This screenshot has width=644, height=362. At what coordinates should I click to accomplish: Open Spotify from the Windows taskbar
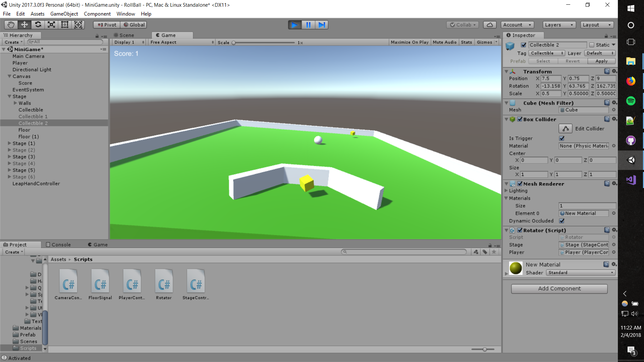click(x=631, y=101)
